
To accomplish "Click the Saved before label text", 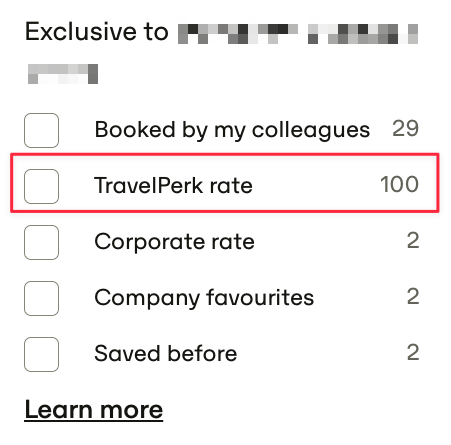I will click(166, 353).
